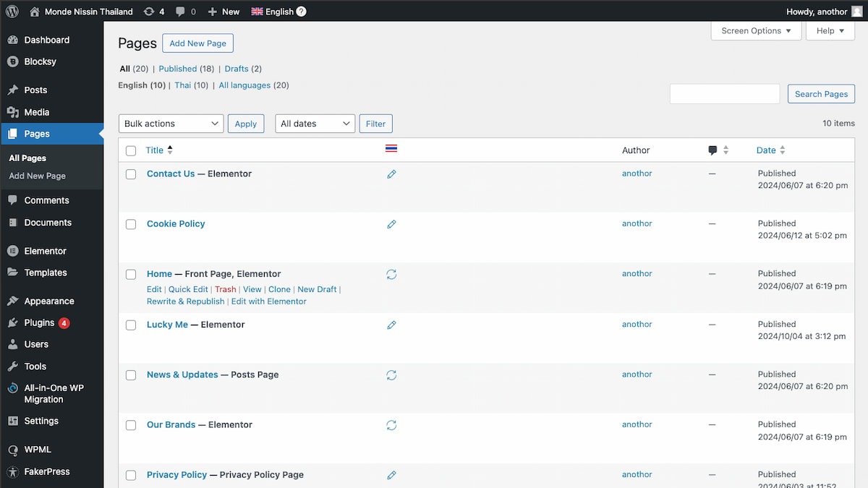The width and height of the screenshot is (868, 488).
Task: Update Thai translation of News & Updates
Action: click(x=391, y=375)
